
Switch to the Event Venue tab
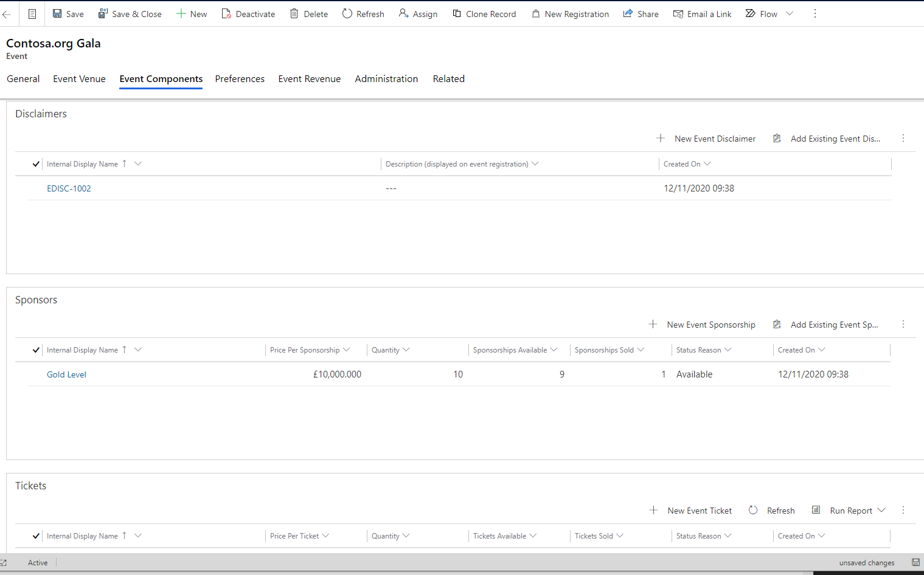tap(79, 79)
